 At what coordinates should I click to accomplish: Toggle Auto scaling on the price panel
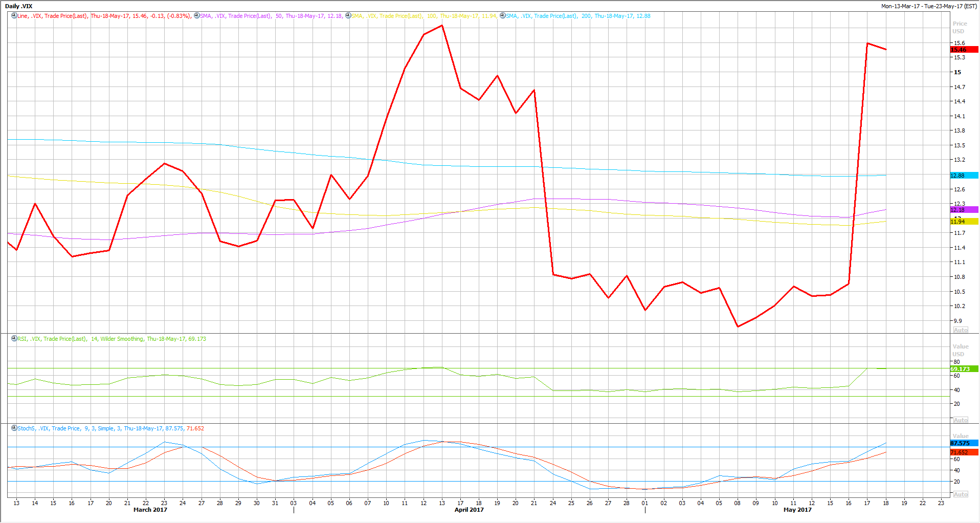click(x=961, y=330)
